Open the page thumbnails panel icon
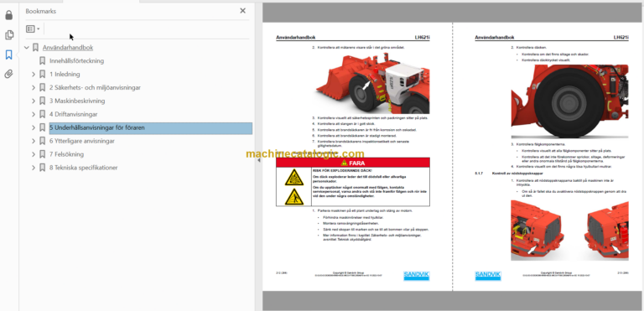The width and height of the screenshot is (644, 311). point(8,35)
